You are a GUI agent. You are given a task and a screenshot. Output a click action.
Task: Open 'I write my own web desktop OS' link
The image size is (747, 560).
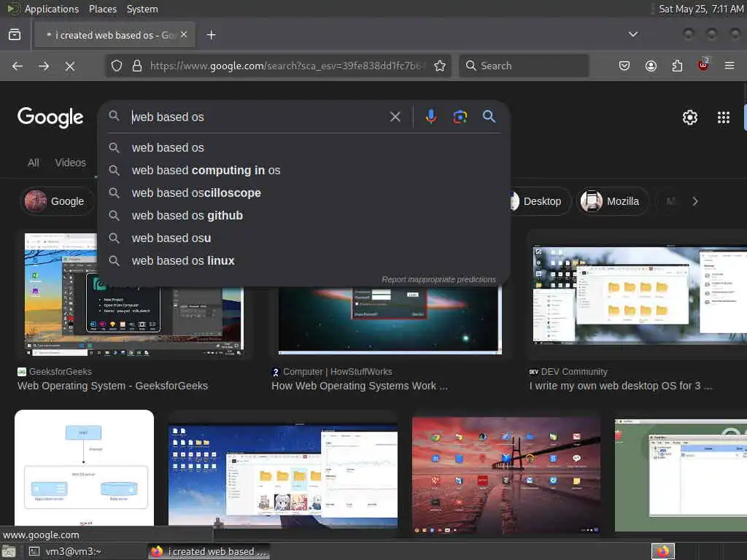point(620,386)
